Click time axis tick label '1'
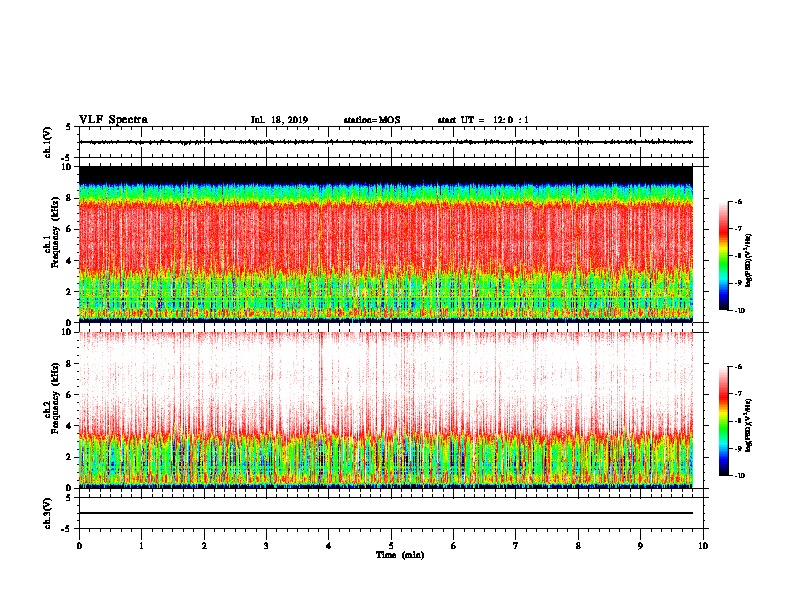792x612 pixels. coord(141,546)
